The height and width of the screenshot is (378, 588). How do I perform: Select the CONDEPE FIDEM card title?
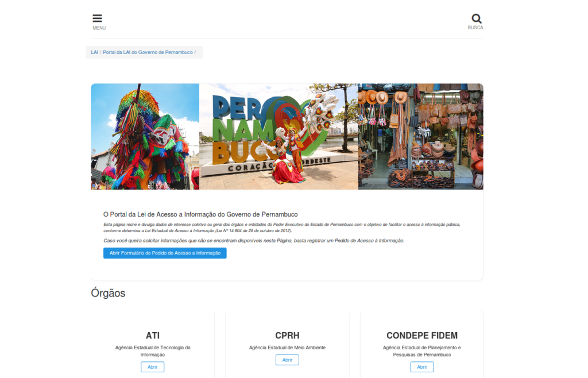click(421, 335)
